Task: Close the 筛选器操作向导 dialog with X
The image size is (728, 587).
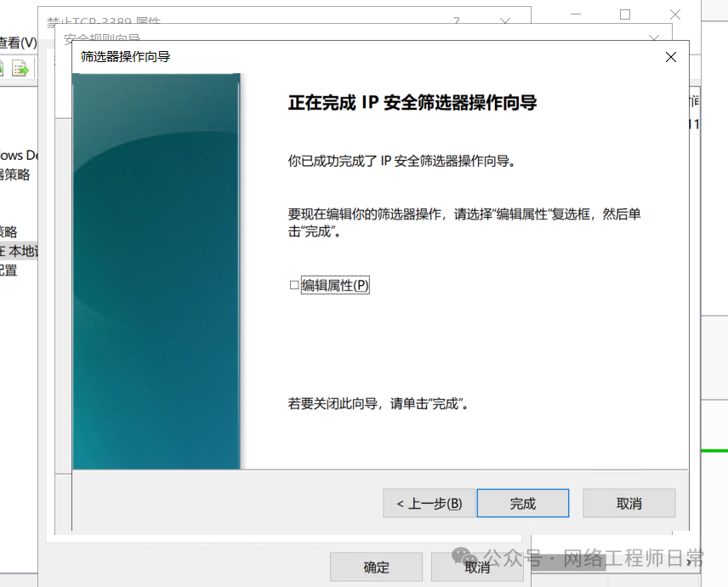Action: pyautogui.click(x=670, y=57)
